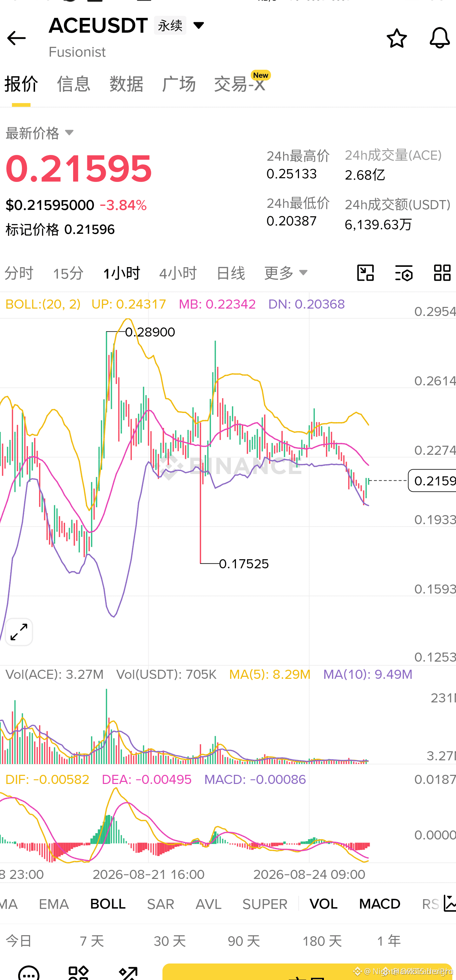Tap the 24h成交额 value 6,139.63万
The height and width of the screenshot is (980, 456).
tap(378, 224)
